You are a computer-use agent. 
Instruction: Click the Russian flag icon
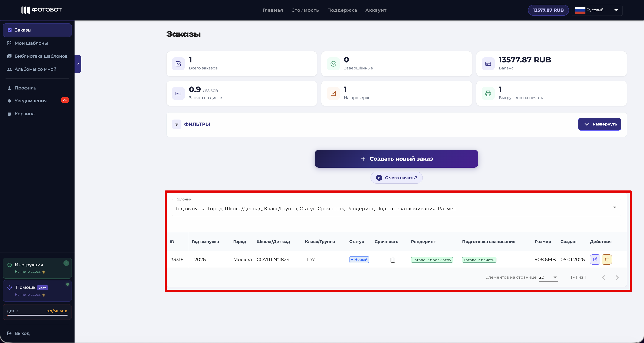click(x=580, y=10)
